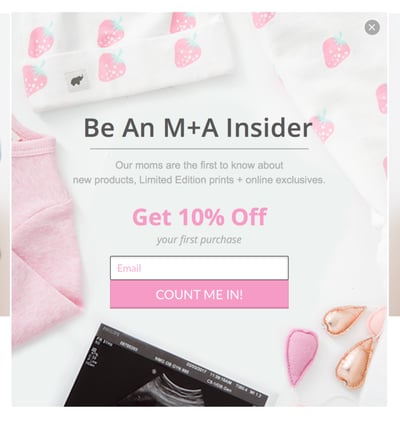
Task: Click the "your first purchase" caption
Action: 199,240
